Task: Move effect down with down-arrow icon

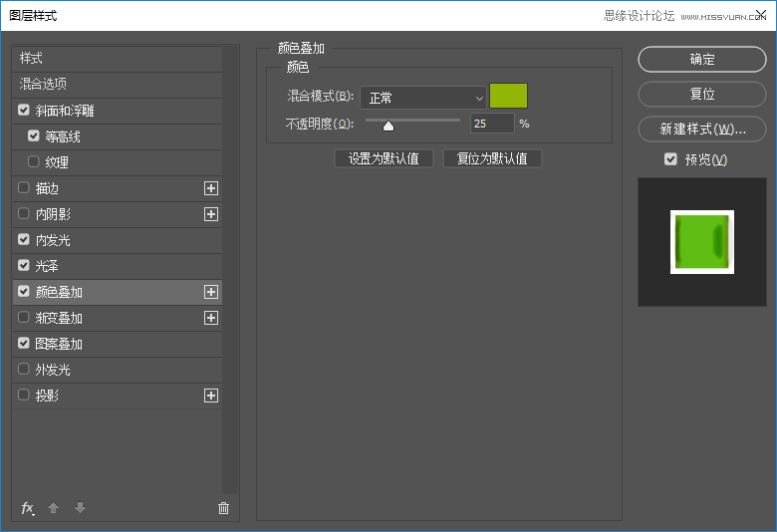Action: 81,508
